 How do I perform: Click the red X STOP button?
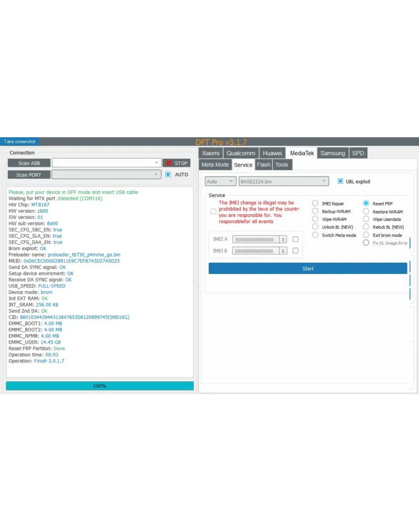[x=176, y=163]
